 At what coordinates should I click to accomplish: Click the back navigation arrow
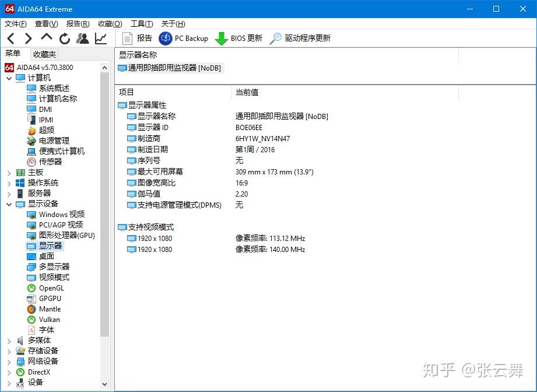coord(10,38)
